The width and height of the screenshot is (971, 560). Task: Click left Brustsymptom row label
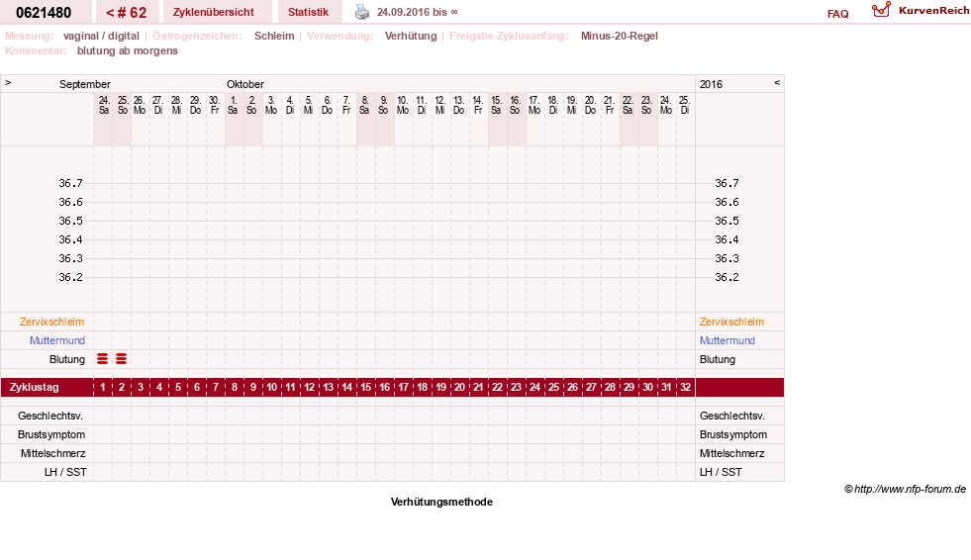(51, 434)
